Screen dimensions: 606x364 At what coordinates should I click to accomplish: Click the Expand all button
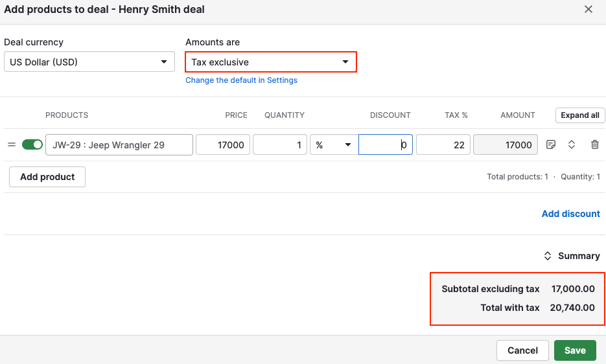point(579,115)
